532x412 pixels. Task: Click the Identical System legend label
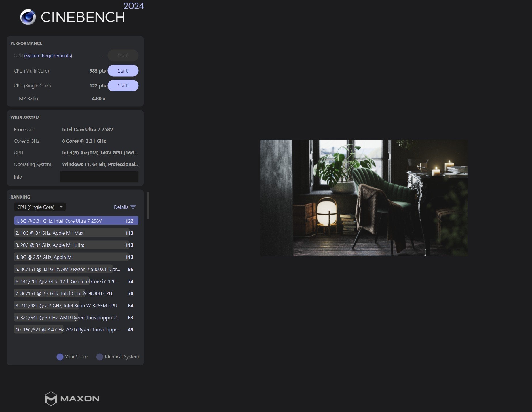122,357
